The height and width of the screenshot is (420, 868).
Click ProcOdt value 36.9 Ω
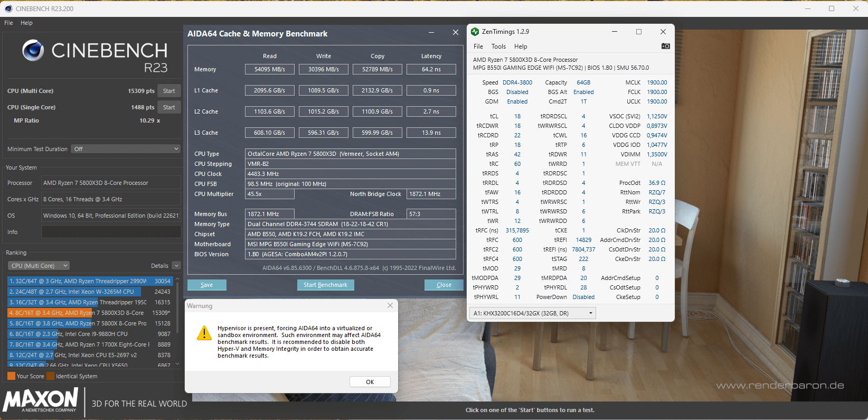(657, 183)
